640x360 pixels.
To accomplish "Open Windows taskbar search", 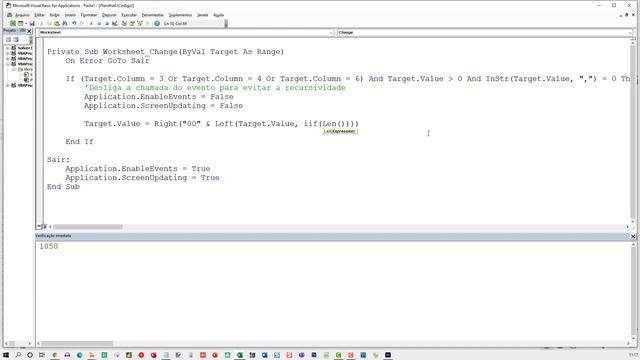I will pyautogui.click(x=18, y=355).
